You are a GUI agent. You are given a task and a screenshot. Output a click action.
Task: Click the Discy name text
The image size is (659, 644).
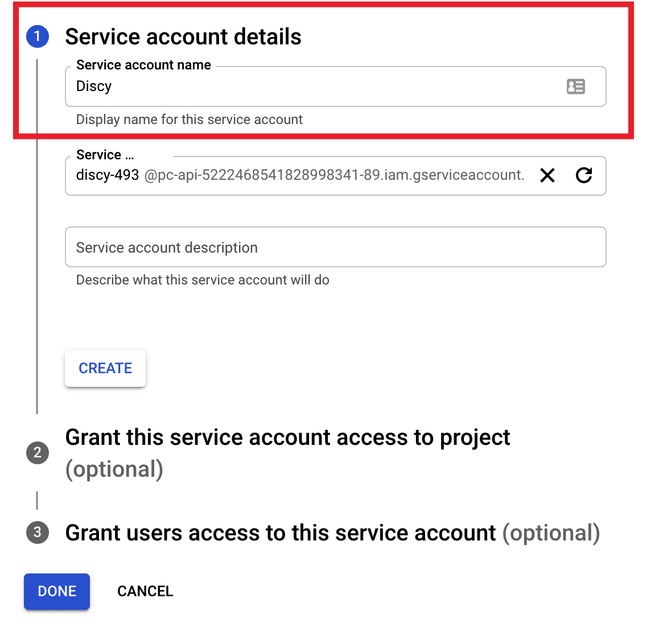pos(93,86)
